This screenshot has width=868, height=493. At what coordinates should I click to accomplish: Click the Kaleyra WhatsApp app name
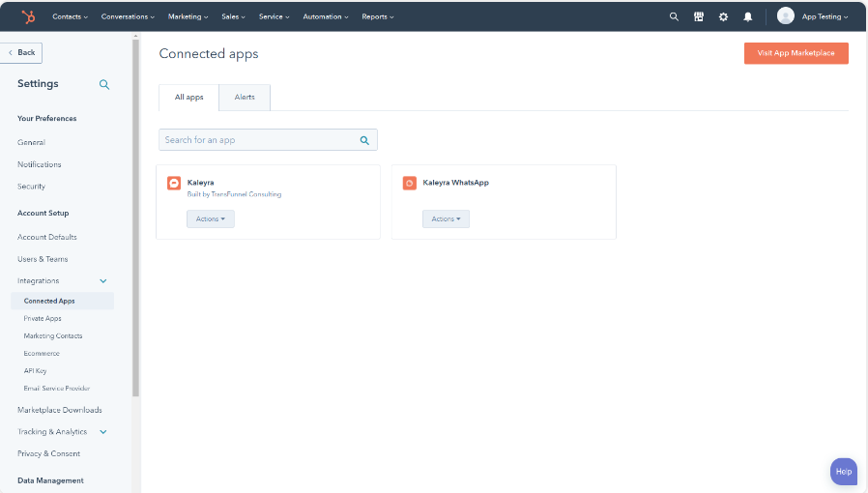point(455,183)
